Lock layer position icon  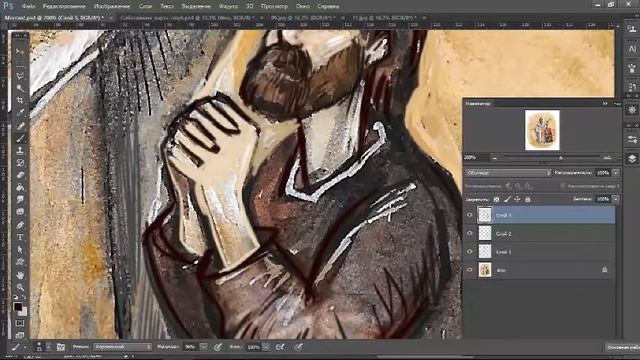point(517,200)
